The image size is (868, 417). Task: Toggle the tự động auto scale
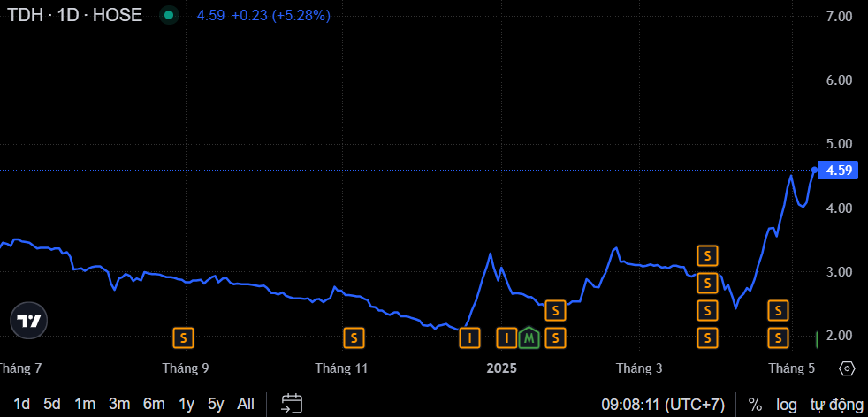[836, 404]
